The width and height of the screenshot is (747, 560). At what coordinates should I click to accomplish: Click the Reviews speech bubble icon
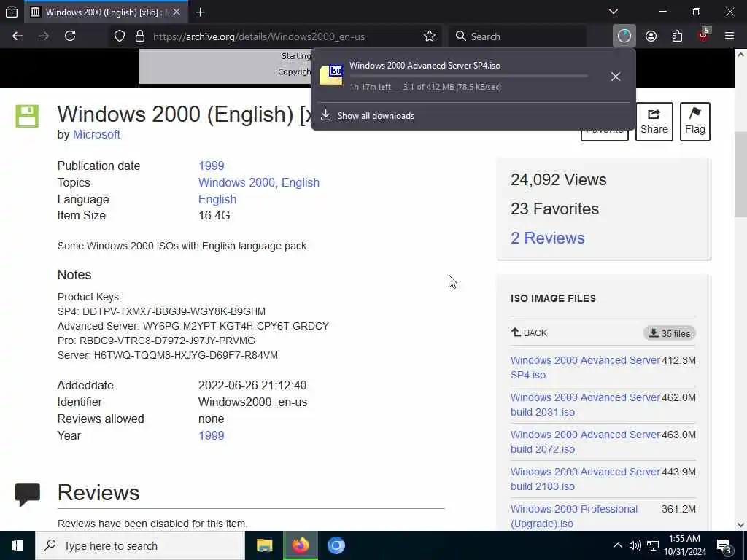click(27, 494)
